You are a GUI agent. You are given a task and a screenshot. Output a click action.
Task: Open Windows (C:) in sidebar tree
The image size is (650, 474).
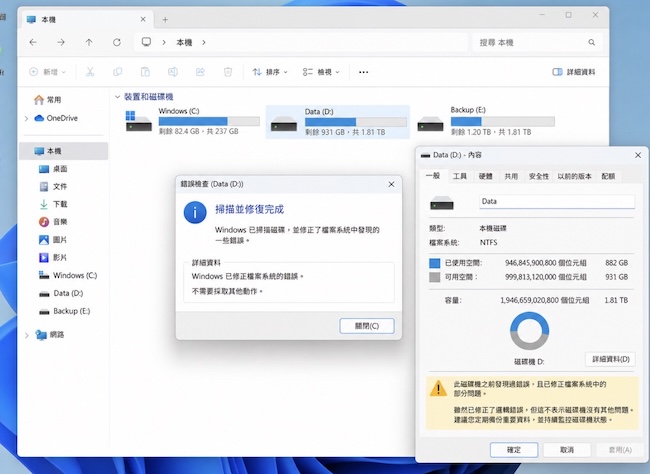point(68,275)
